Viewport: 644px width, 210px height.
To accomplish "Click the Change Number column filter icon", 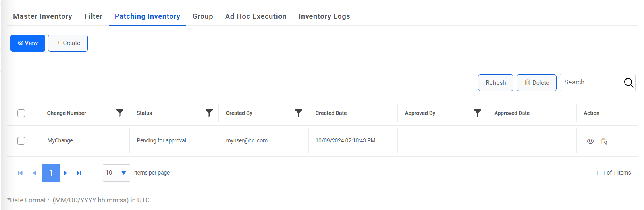I will tap(120, 113).
